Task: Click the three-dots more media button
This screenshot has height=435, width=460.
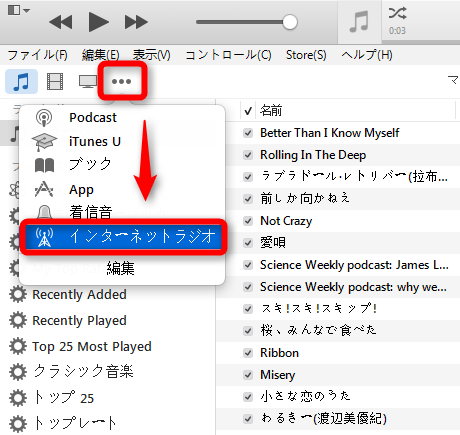Action: coord(122,81)
